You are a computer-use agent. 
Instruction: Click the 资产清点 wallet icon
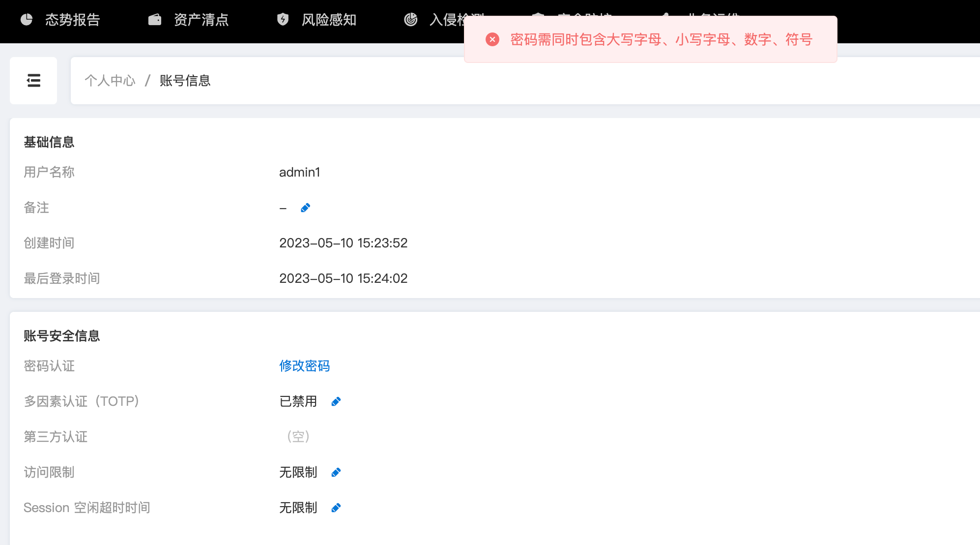[x=155, y=20]
